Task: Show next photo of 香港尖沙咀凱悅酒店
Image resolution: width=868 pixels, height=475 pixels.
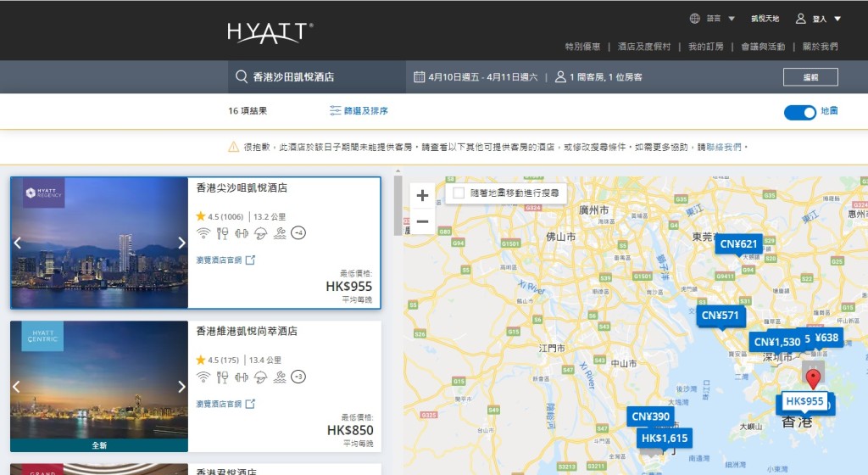Action: 181,243
